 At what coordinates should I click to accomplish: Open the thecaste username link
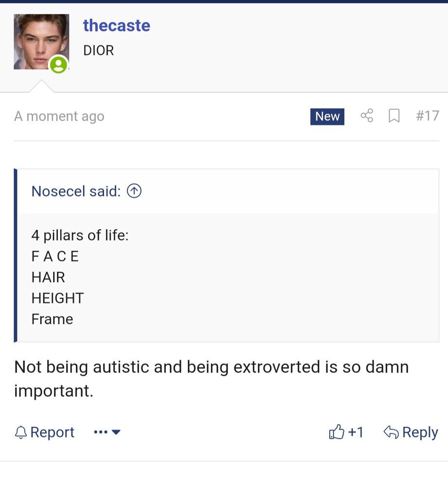click(116, 25)
